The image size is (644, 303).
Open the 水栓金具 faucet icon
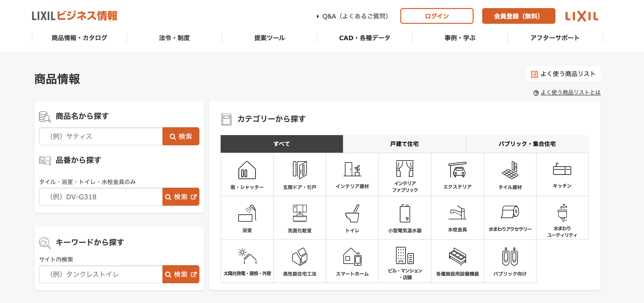click(x=457, y=213)
